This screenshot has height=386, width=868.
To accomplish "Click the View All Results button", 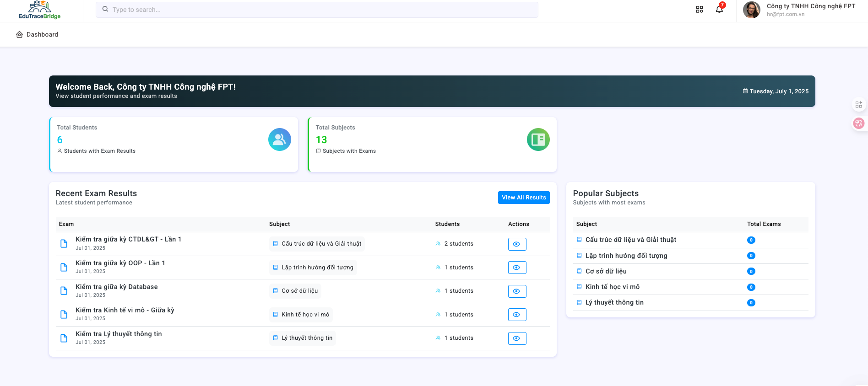I will (523, 198).
